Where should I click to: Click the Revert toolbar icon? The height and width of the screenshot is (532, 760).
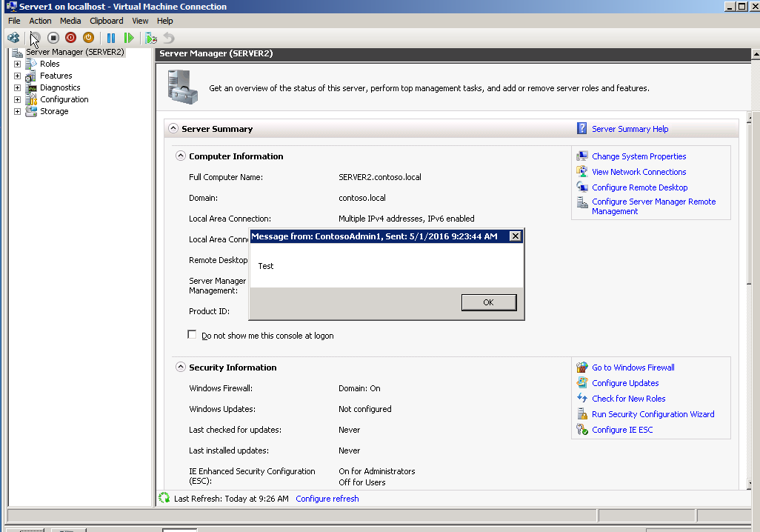169,38
